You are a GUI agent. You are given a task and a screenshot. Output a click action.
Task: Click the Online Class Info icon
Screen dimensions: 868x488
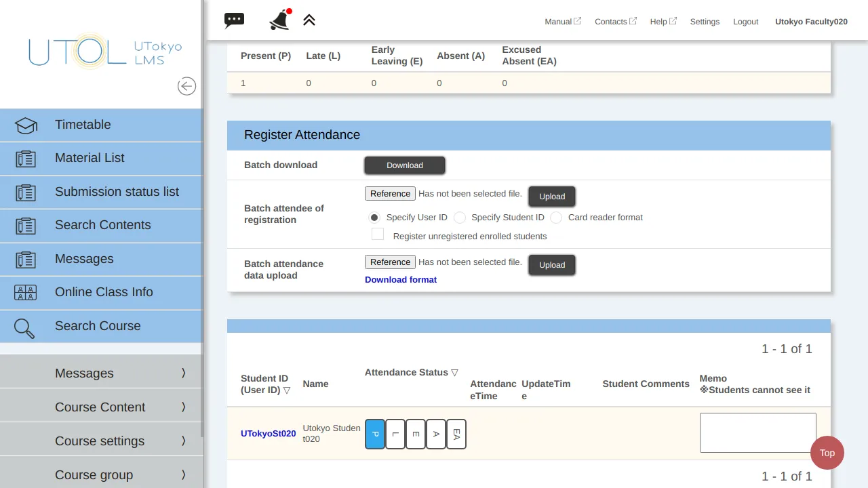coord(26,293)
